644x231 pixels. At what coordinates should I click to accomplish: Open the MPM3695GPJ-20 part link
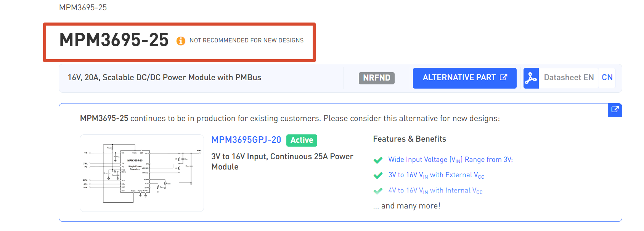coord(246,140)
